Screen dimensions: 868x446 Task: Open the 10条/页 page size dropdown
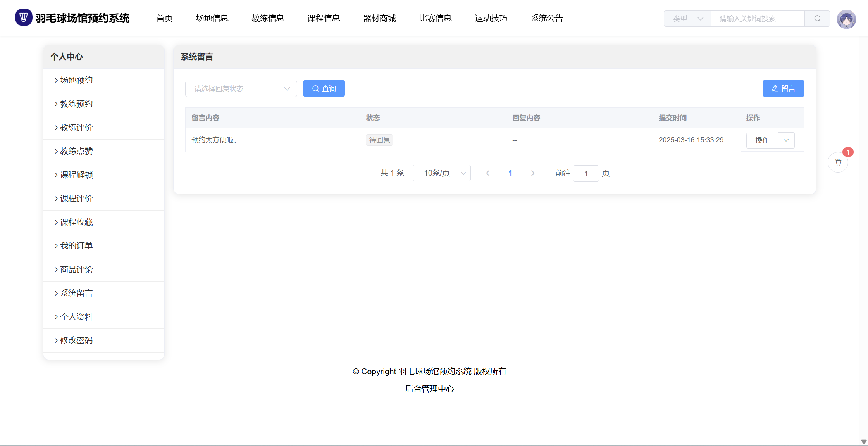tap(441, 173)
